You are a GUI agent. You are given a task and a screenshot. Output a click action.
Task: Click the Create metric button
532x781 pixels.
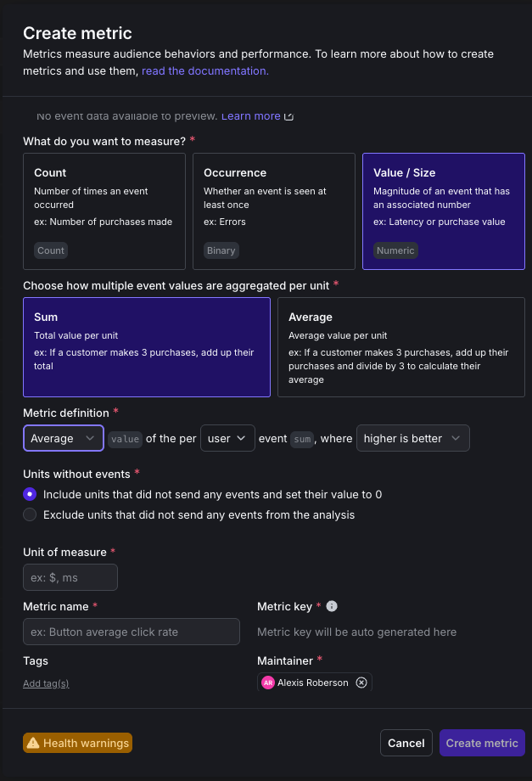[x=482, y=743]
